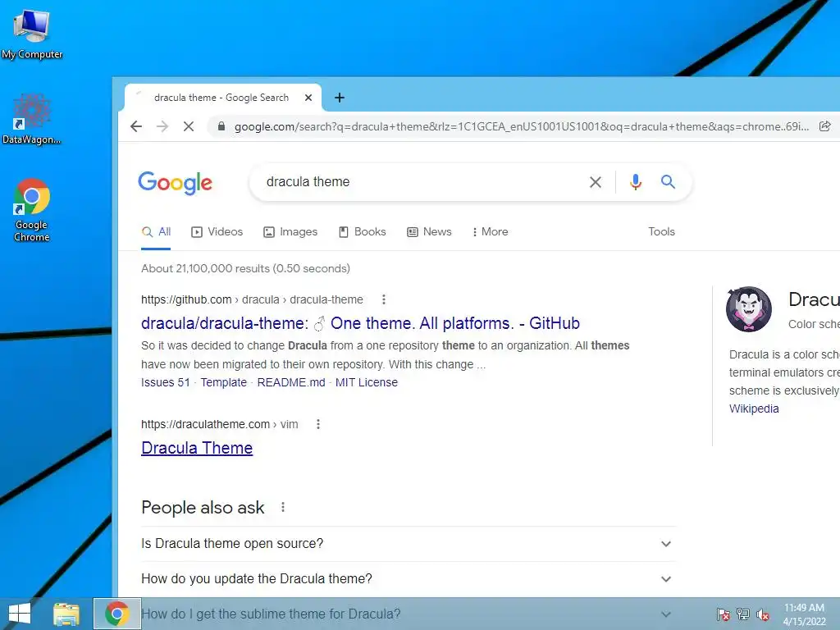This screenshot has height=630, width=840.
Task: Close the dracula theme Google Search tab
Action: (x=308, y=98)
